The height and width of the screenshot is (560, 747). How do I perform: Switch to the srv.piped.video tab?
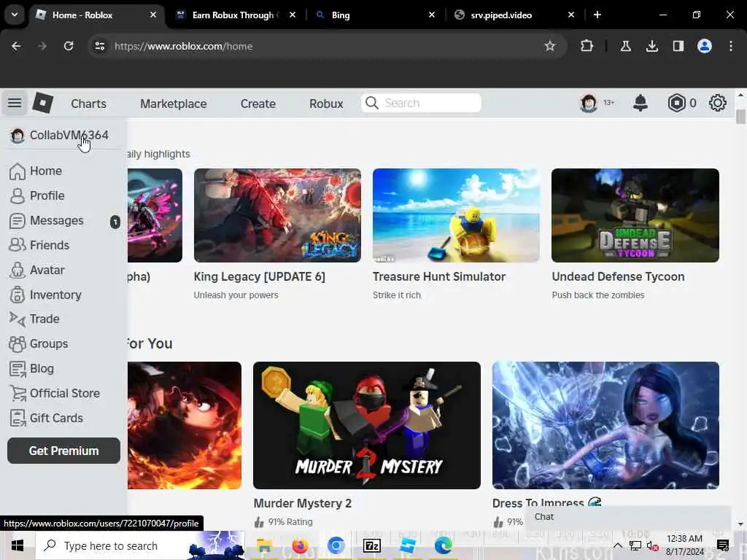click(514, 15)
